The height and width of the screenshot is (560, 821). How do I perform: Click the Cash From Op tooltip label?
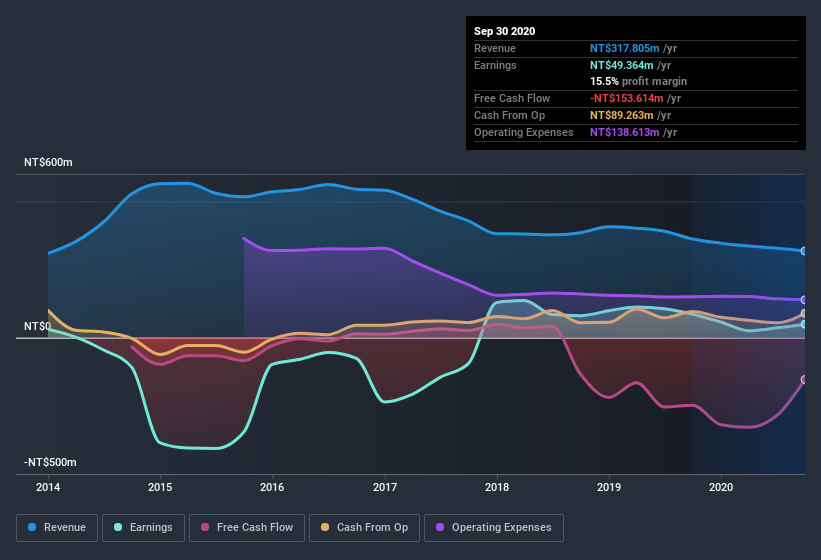[509, 115]
